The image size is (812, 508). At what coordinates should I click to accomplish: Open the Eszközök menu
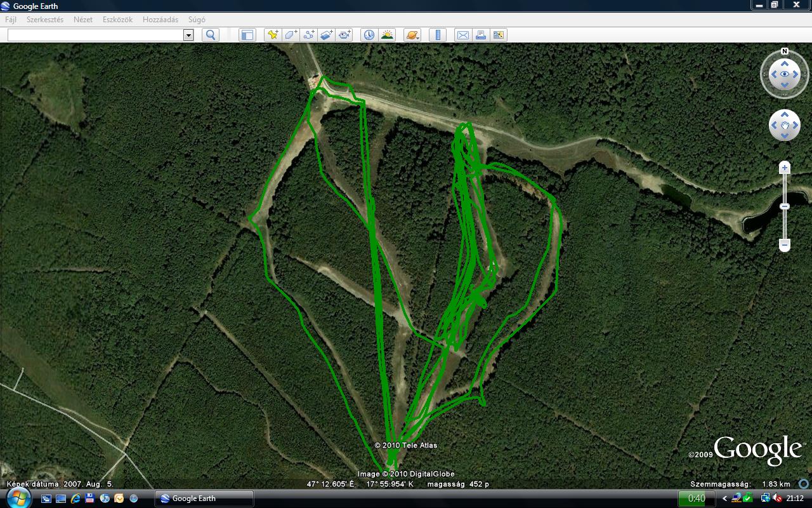[117, 20]
